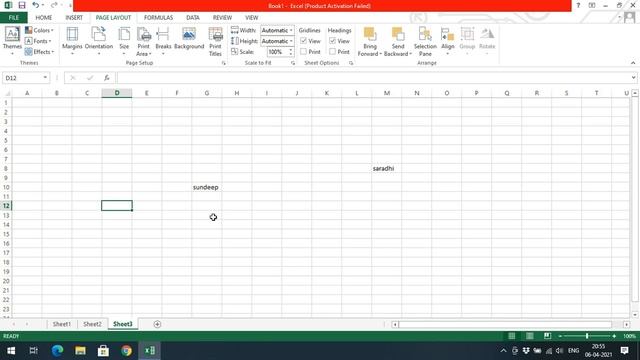
Task: Switch to the INSERT tab
Action: pyautogui.click(x=74, y=18)
